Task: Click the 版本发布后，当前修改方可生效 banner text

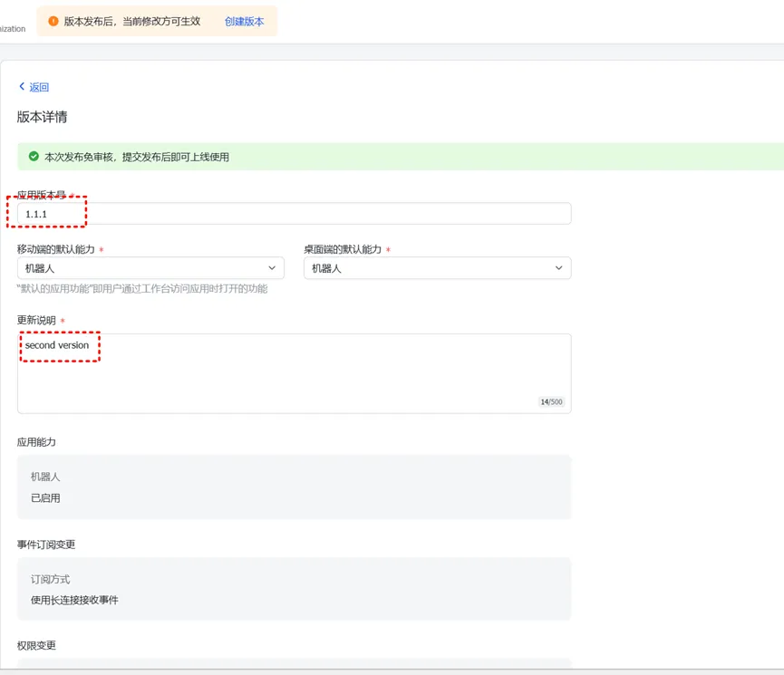Action: (x=132, y=22)
